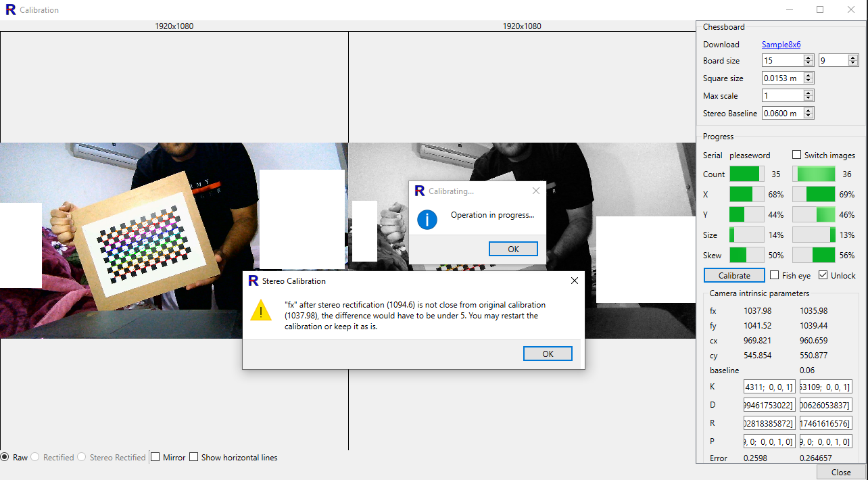Image resolution: width=868 pixels, height=480 pixels.
Task: Close the Stereo Calibration dialog with X
Action: tap(575, 281)
